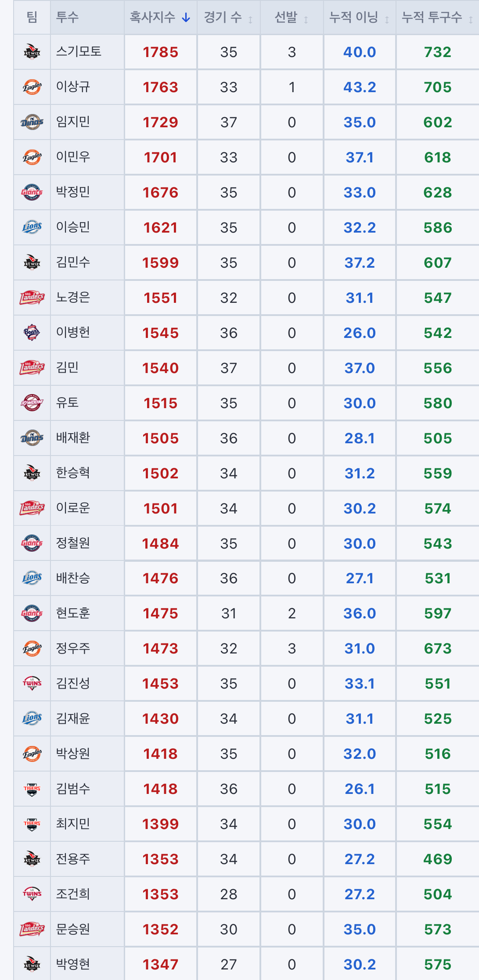
Task: Click the Bears logo beside 이병헌
Action: 32,333
